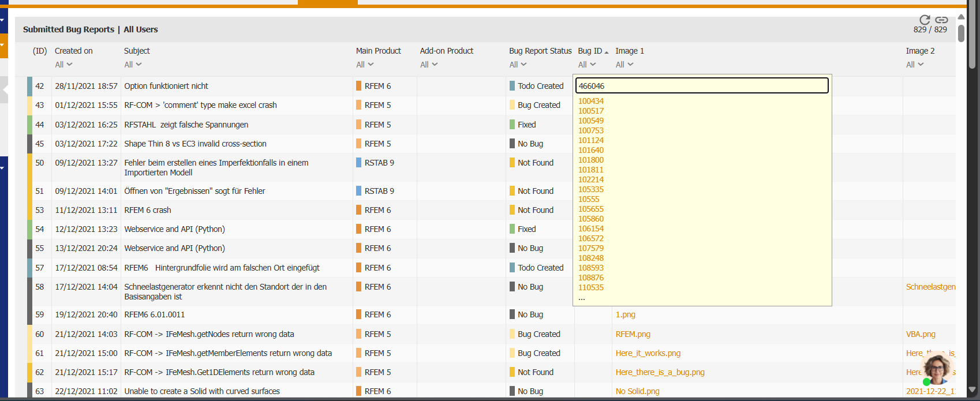
Task: Open the Here_there_is_a_bug.png link
Action: [660, 372]
